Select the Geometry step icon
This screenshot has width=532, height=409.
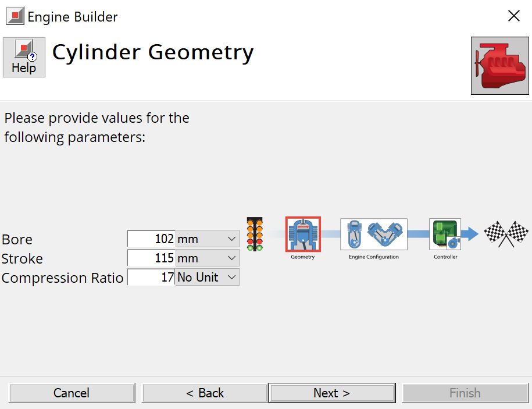click(302, 233)
